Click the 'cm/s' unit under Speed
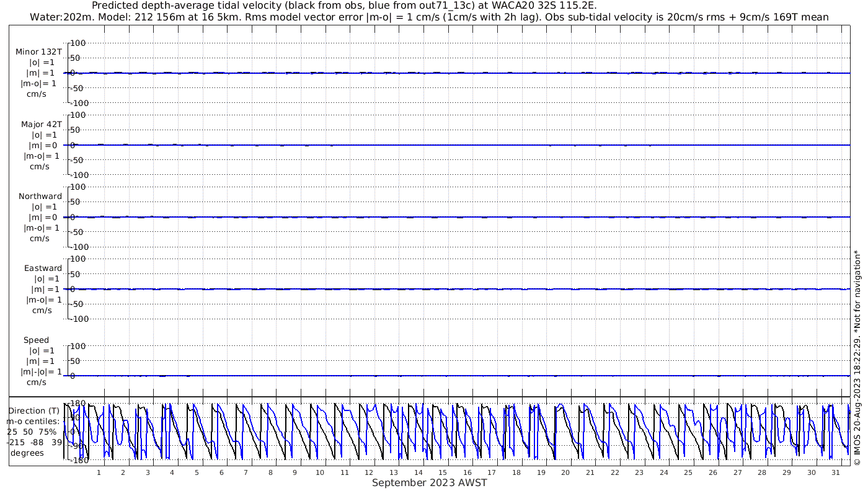The image size is (868, 496). coord(37,382)
